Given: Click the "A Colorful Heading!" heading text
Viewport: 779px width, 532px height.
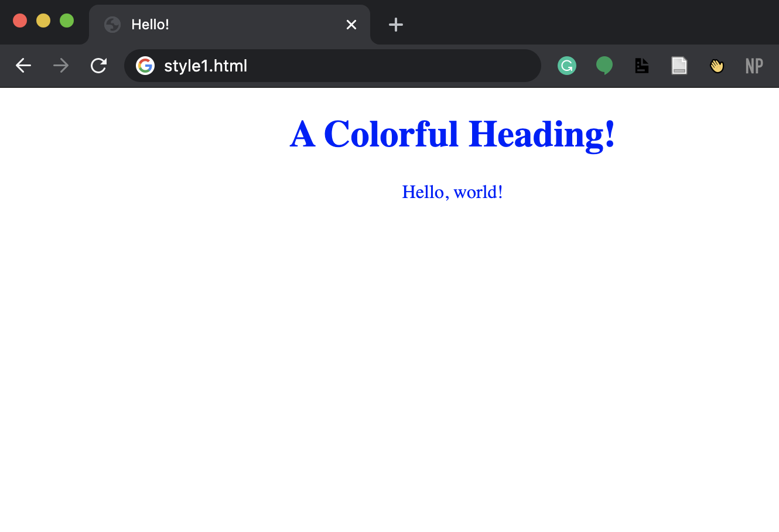Looking at the screenshot, I should point(452,134).
